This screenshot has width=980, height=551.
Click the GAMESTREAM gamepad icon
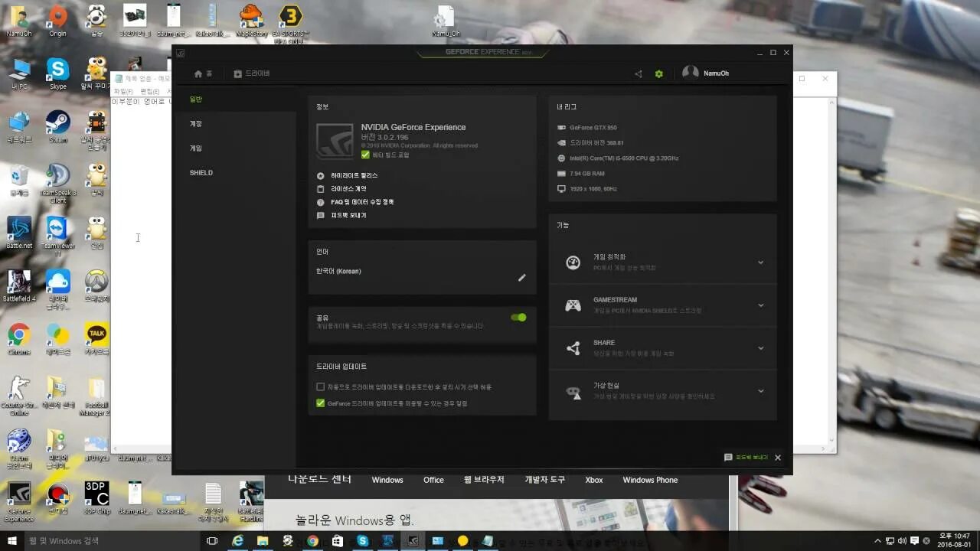[x=573, y=305]
